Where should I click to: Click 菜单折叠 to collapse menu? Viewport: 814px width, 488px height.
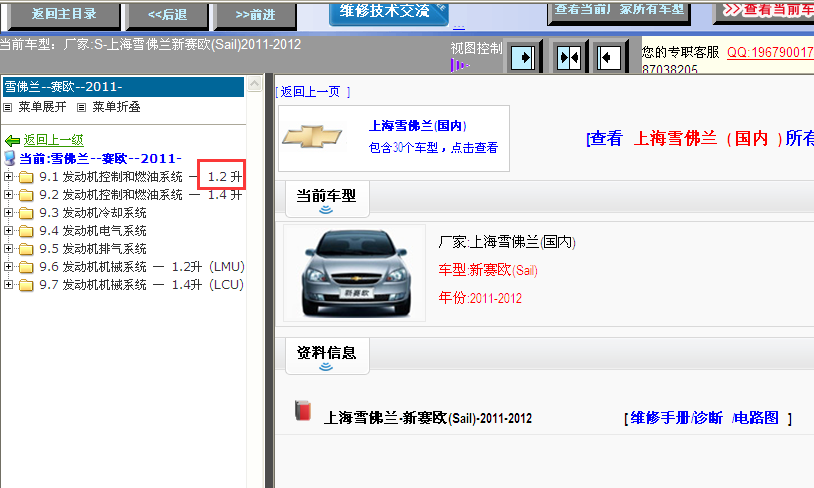pyautogui.click(x=116, y=107)
